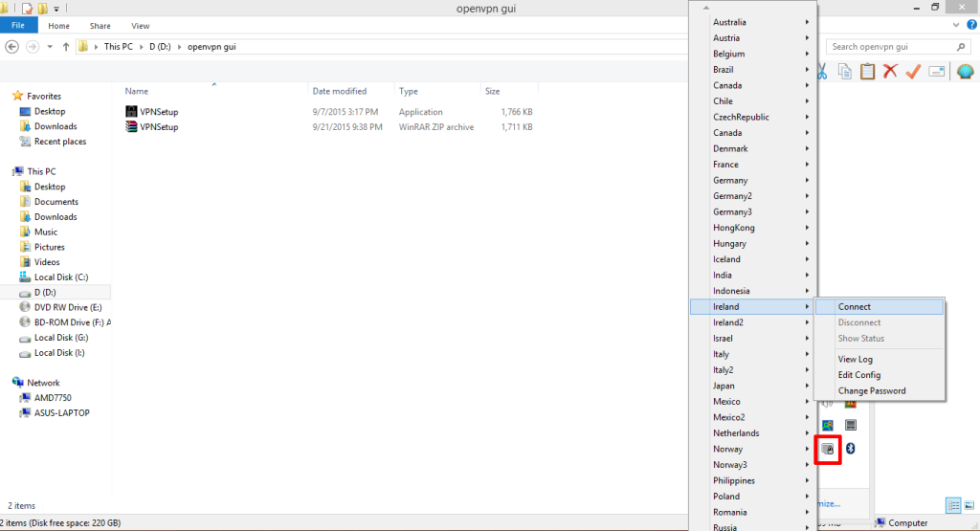This screenshot has width=980, height=531.
Task: Click the Cut scissors toolbar icon
Action: click(x=822, y=71)
